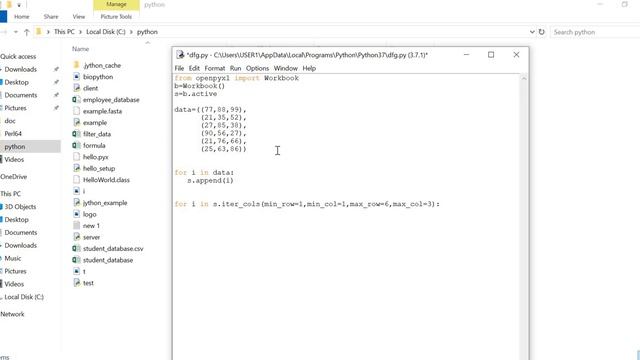Viewport: 640px width, 360px height.
Task: Select the client file icon
Action: (x=76, y=88)
